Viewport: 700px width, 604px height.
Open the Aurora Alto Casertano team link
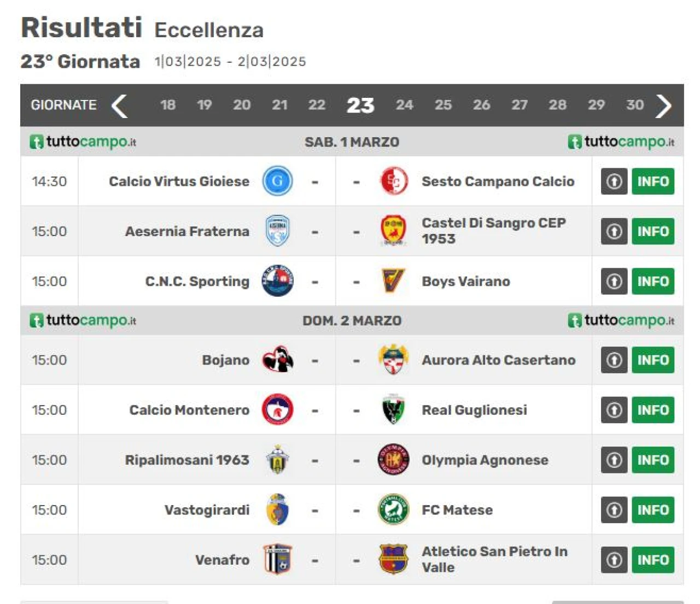(498, 360)
